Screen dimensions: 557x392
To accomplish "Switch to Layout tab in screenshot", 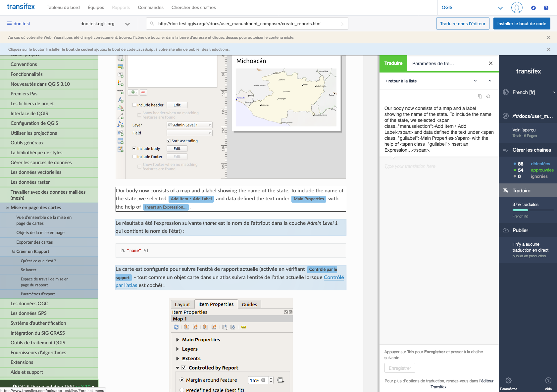I will coord(182,304).
